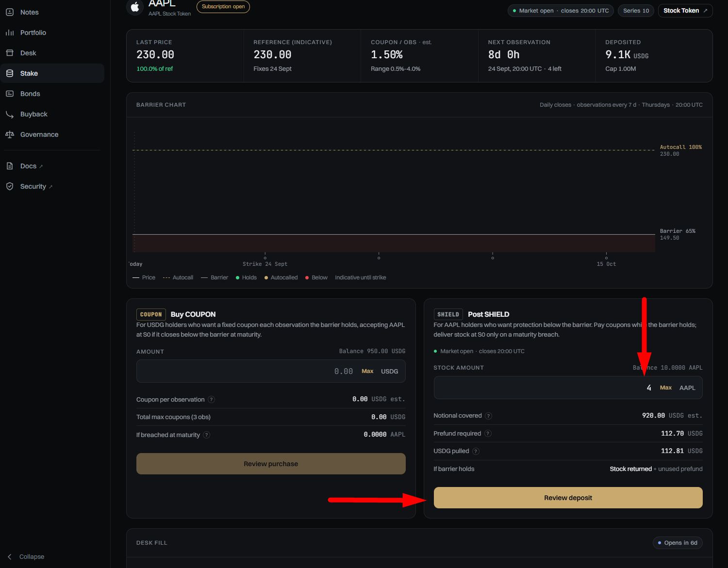Click help icon beside Coupon per observation
The width and height of the screenshot is (728, 568).
point(211,400)
